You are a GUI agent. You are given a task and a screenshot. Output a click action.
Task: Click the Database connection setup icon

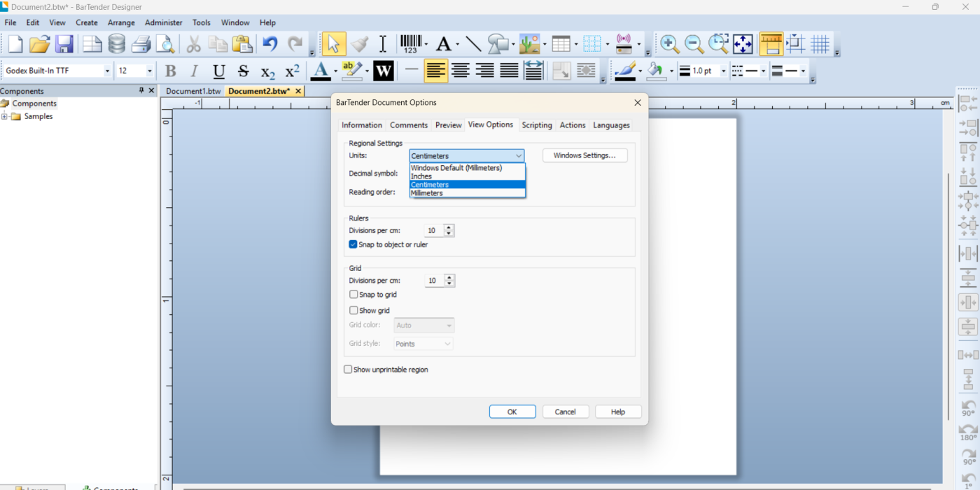click(x=117, y=44)
